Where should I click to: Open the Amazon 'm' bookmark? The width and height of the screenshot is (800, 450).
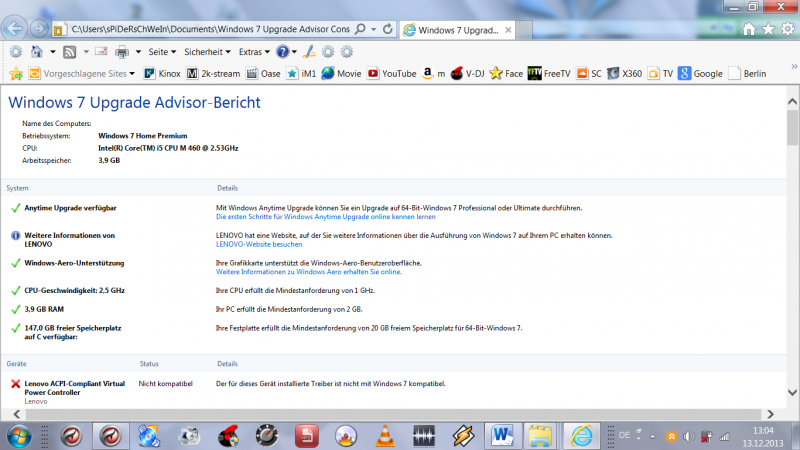tap(434, 73)
